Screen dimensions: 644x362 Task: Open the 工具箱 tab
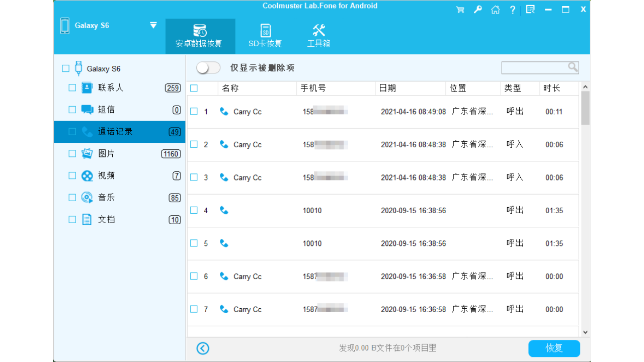point(318,35)
